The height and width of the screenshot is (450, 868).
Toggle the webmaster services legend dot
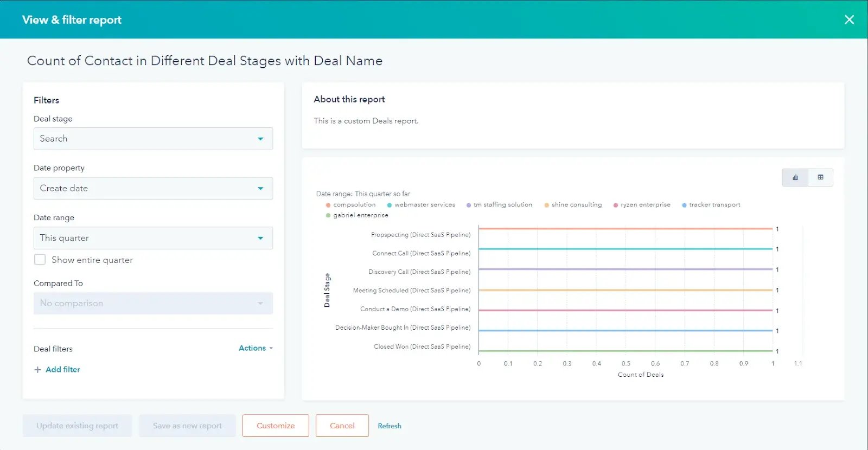pos(390,205)
